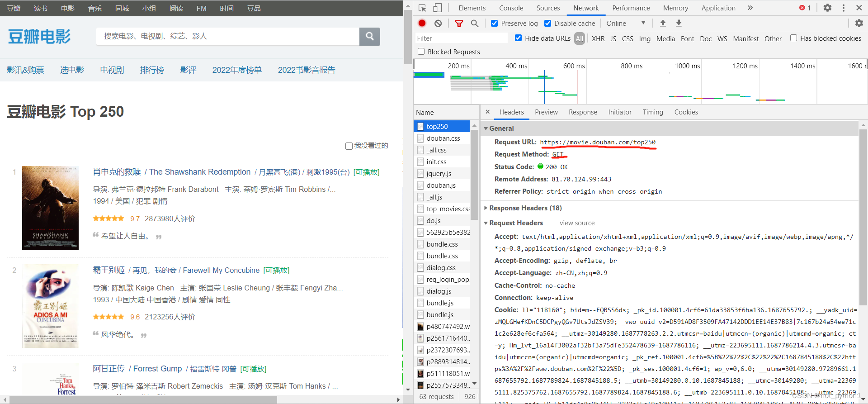Open DevTools three-dot customize menu
The height and width of the screenshot is (404, 868).
pyautogui.click(x=844, y=8)
